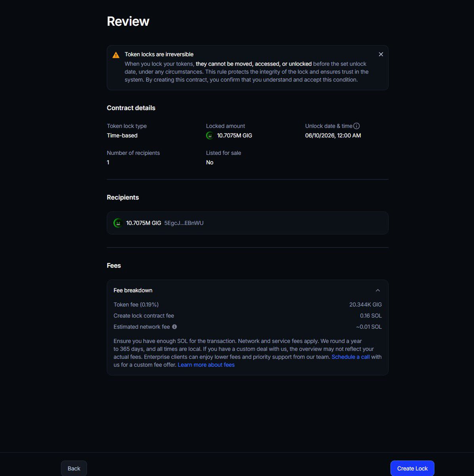The width and height of the screenshot is (474, 476).
Task: Open Learn more about fees link
Action: coord(206,365)
